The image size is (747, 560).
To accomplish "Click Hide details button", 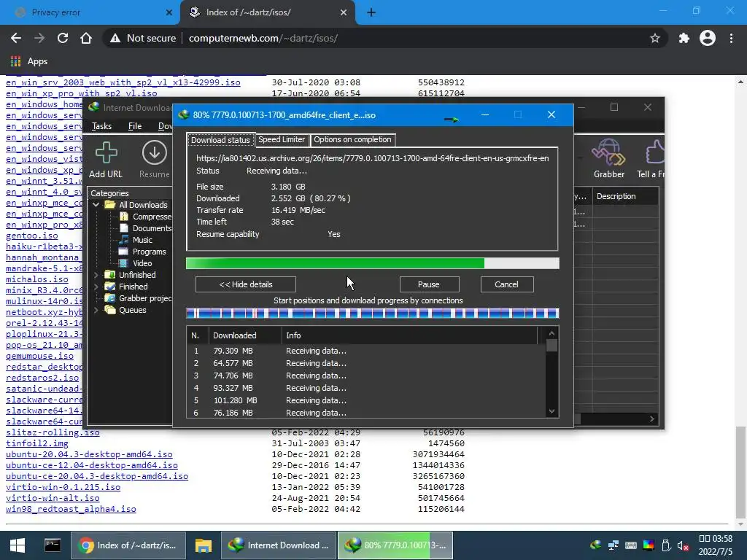I will point(245,284).
